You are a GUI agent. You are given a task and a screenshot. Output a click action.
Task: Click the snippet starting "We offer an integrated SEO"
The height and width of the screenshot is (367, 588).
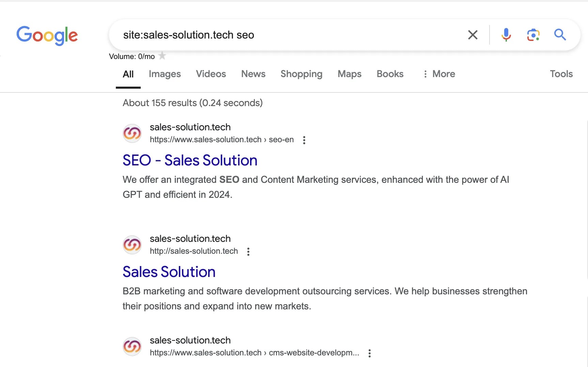tap(316, 187)
